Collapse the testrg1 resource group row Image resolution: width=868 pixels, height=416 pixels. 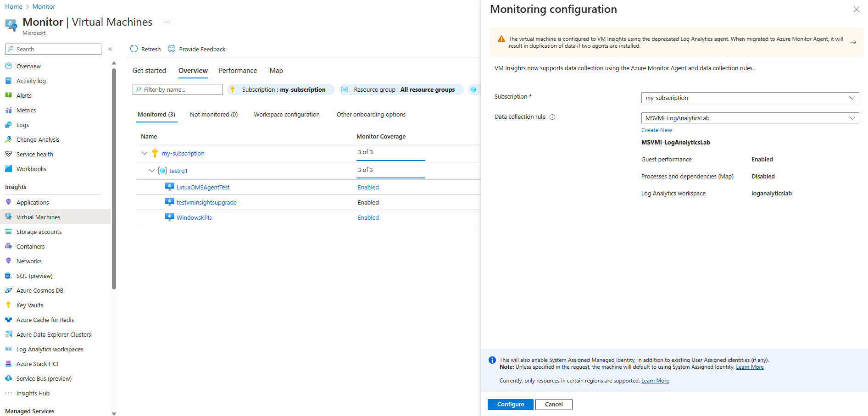pos(152,170)
